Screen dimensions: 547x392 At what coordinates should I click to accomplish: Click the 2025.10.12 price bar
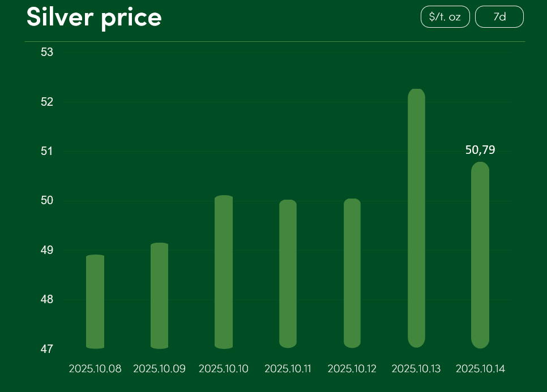[x=352, y=273]
